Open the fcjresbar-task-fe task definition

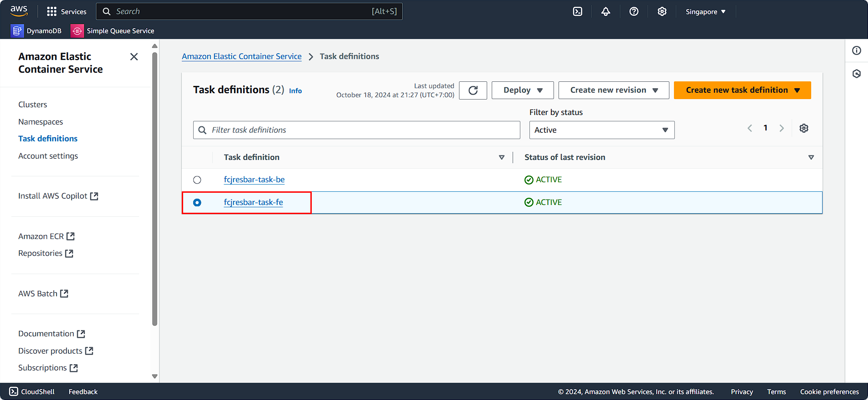pyautogui.click(x=254, y=202)
